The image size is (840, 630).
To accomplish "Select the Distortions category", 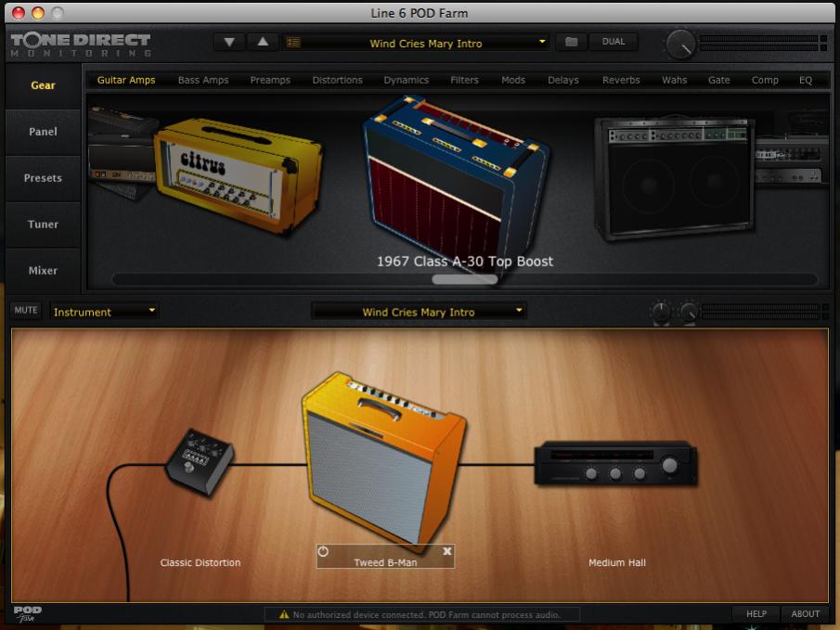I will pyautogui.click(x=338, y=81).
